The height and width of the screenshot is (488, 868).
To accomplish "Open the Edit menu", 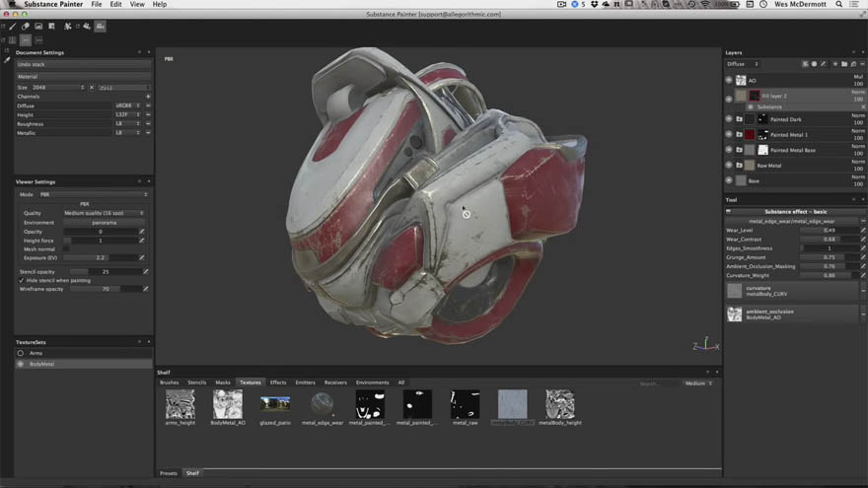I will click(x=115, y=4).
